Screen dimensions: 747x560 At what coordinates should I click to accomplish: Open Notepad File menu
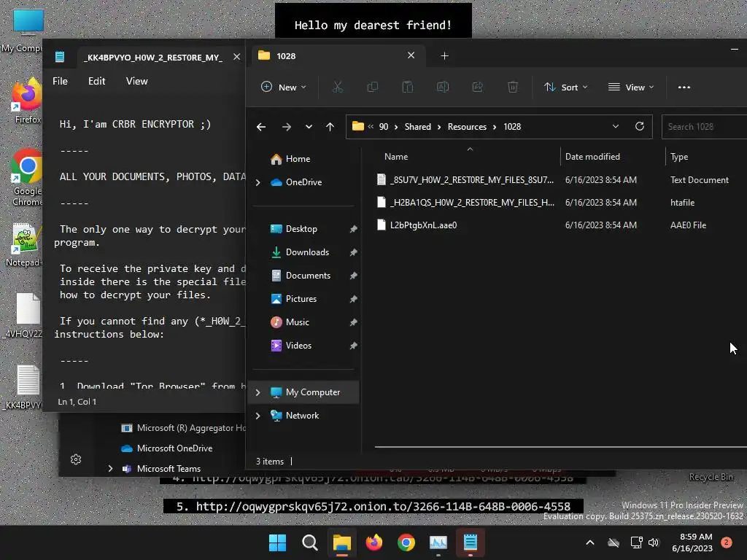point(60,81)
